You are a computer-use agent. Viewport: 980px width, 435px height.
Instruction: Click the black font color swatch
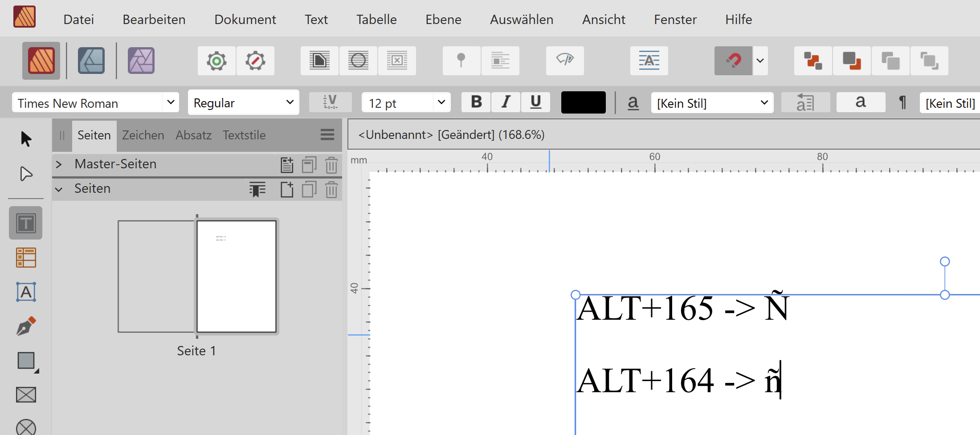click(583, 102)
